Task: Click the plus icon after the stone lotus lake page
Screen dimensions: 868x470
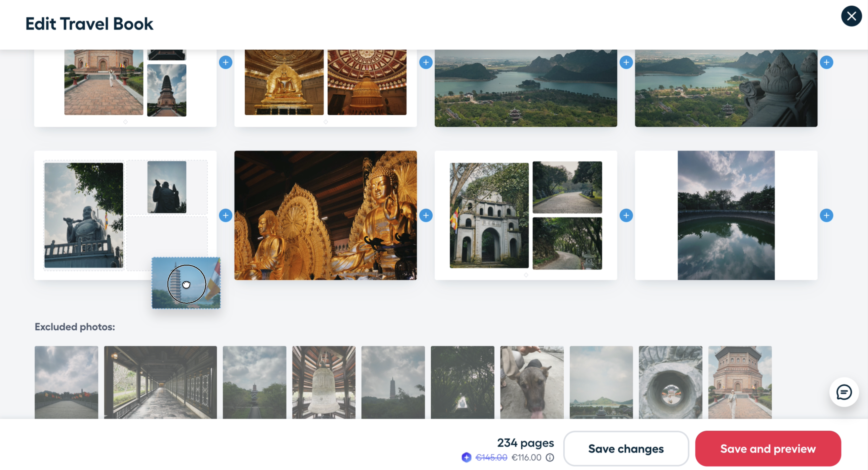Action: pyautogui.click(x=827, y=62)
